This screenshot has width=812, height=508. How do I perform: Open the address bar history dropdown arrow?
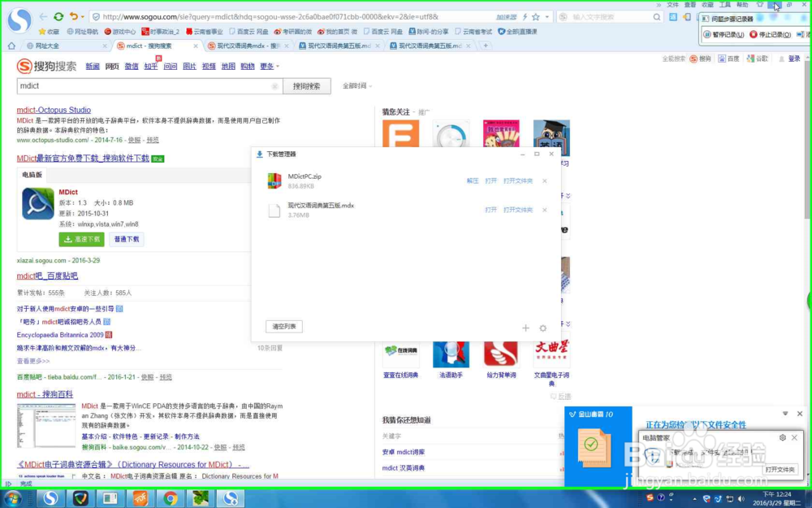[x=546, y=17]
